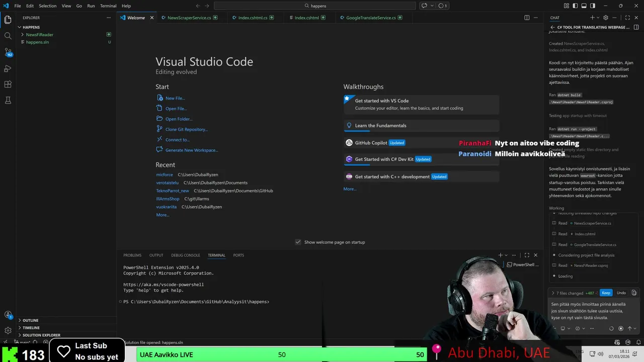644x362 pixels.
Task: Open chat panel ellipsis menu
Action: 614,18
